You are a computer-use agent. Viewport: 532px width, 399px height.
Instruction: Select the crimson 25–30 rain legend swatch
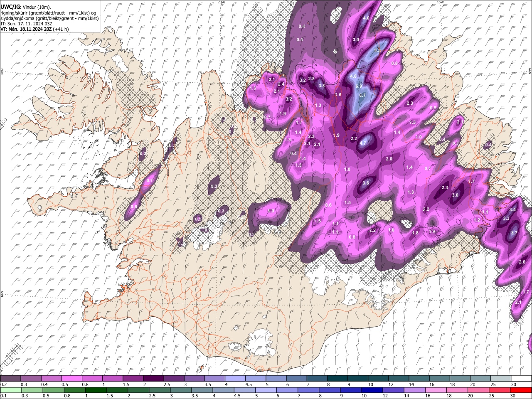click(500, 390)
